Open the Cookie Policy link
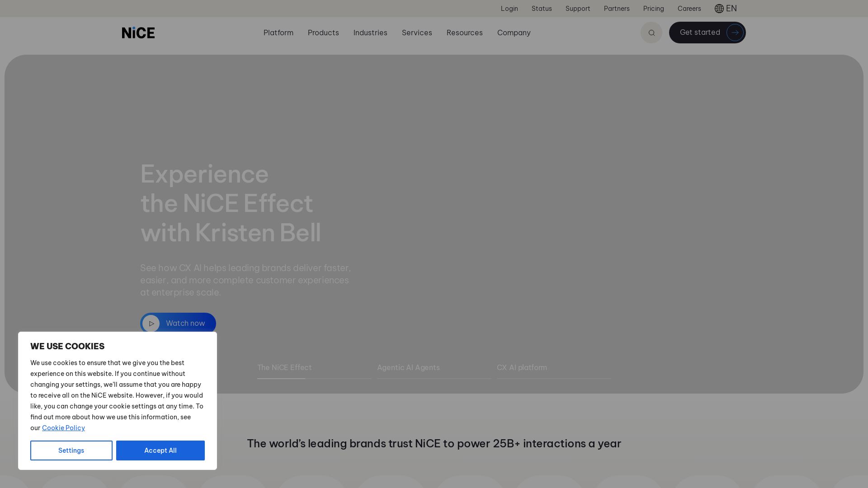The height and width of the screenshot is (488, 868). point(63,428)
